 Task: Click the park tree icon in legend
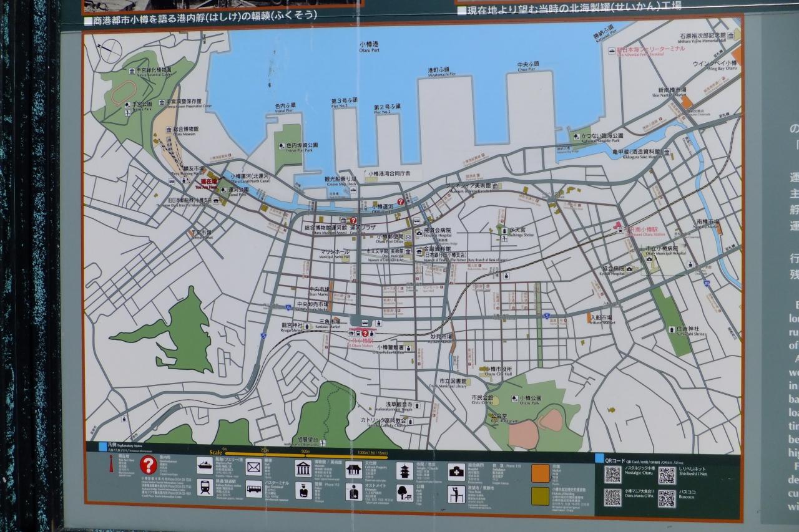pyautogui.click(x=404, y=493)
